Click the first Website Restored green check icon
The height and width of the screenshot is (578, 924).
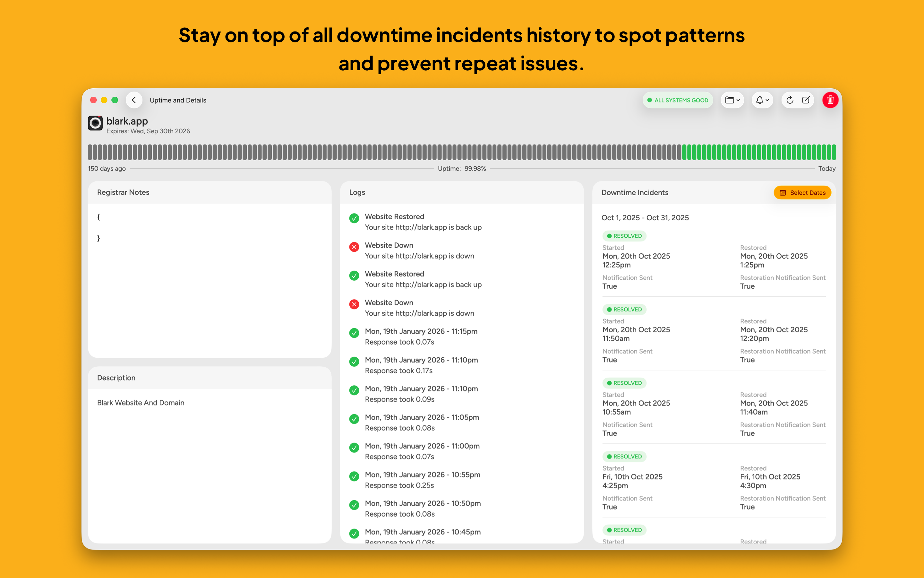[354, 218]
